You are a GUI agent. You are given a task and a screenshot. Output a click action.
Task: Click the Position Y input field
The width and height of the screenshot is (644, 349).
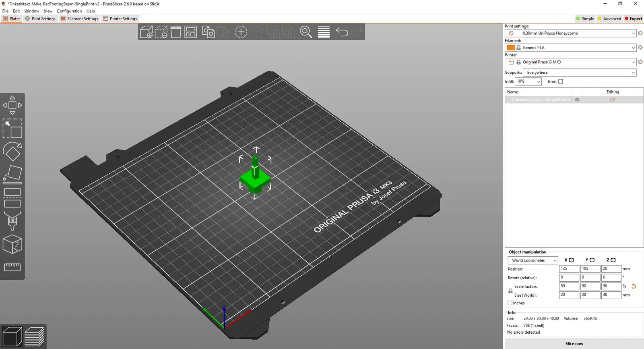(590, 269)
